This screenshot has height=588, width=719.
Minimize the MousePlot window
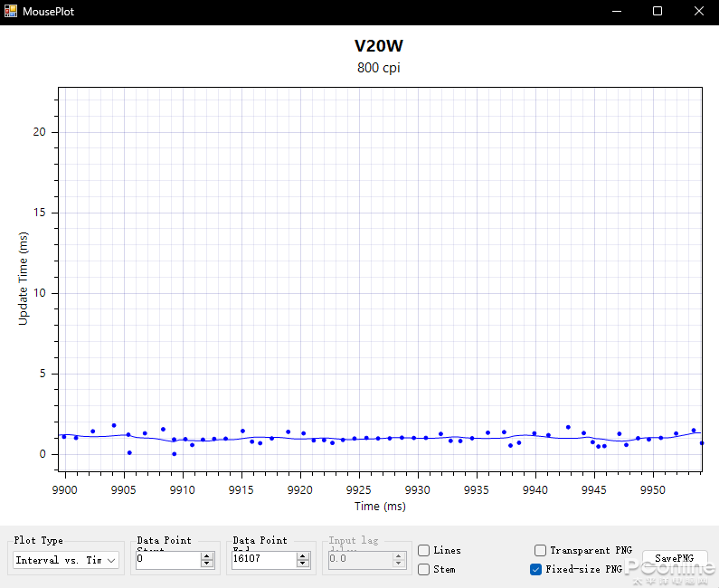[617, 11]
